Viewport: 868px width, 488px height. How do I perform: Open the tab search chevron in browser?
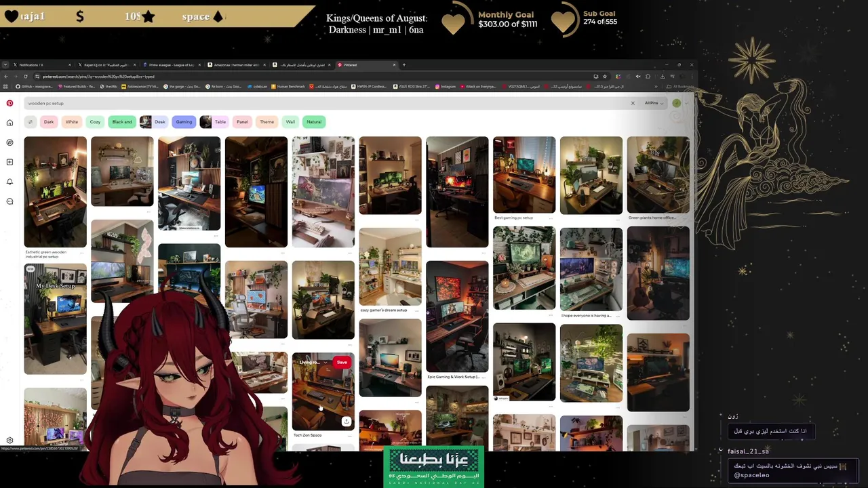point(6,65)
